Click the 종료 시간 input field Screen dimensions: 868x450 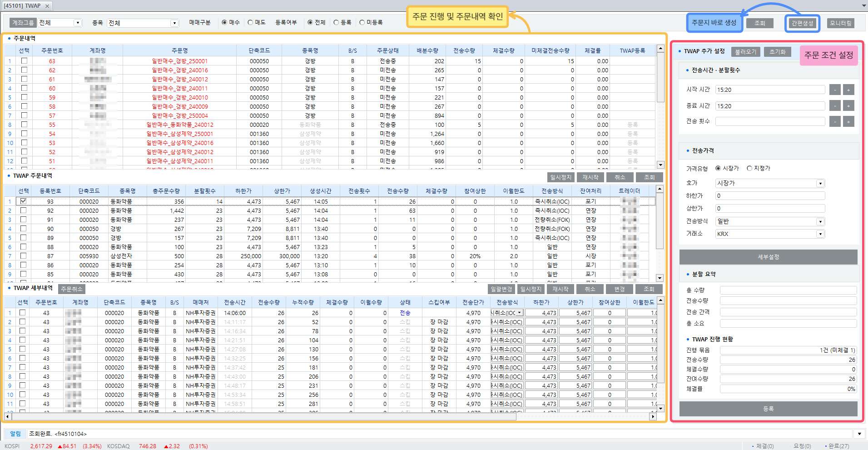(770, 106)
